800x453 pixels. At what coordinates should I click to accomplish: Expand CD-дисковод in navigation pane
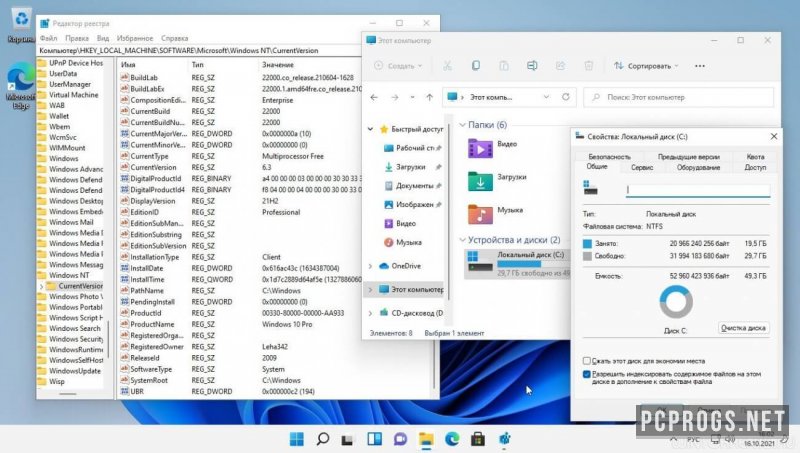(370, 313)
